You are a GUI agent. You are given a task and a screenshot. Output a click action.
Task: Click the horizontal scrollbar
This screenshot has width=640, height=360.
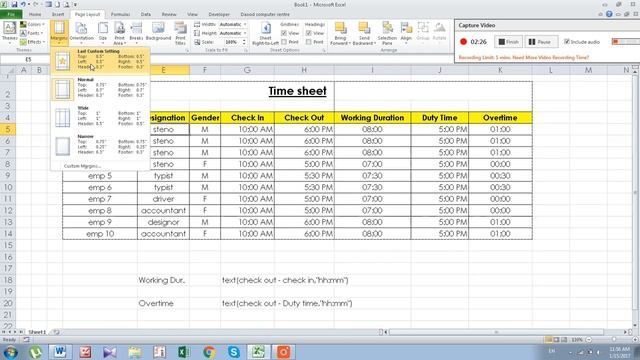[496, 332]
